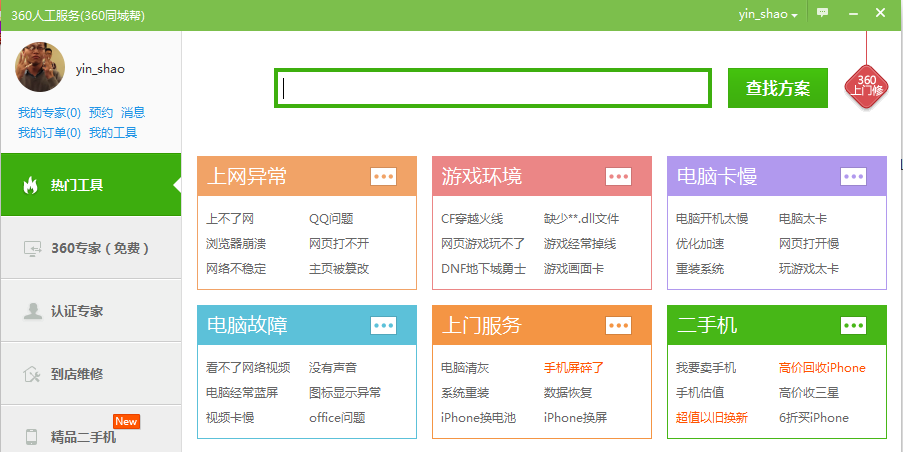Open the 图标显示异常 item

tap(345, 393)
